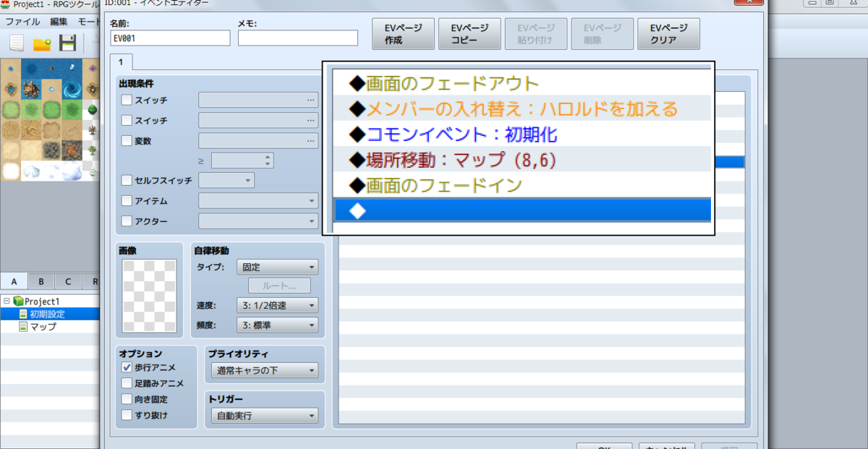Switch to tileset tab C
868x449 pixels.
68,281
